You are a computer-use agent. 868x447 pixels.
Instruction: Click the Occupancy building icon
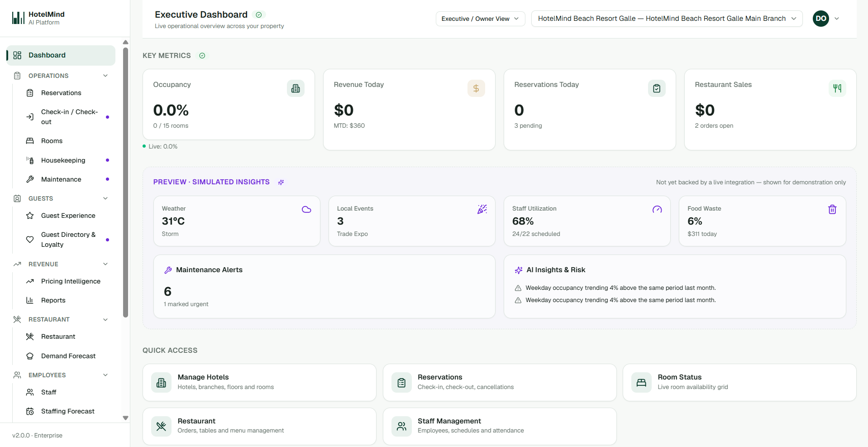coord(296,88)
